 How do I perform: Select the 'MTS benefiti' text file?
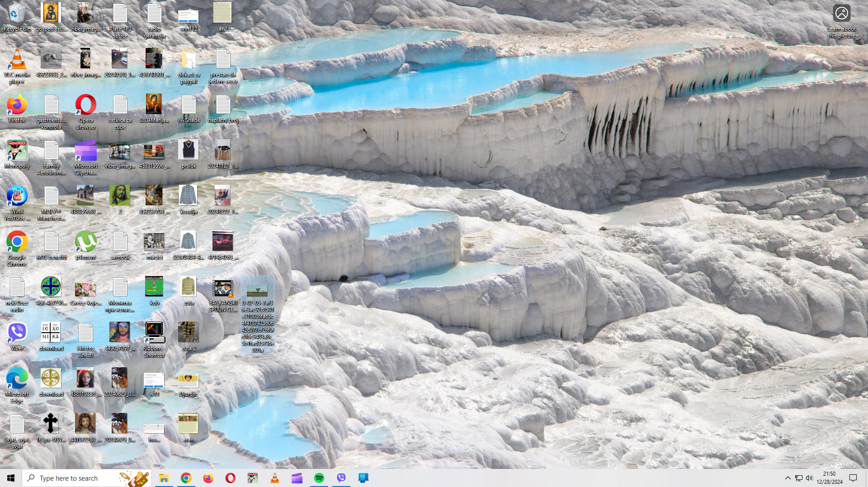pyautogui.click(x=51, y=246)
